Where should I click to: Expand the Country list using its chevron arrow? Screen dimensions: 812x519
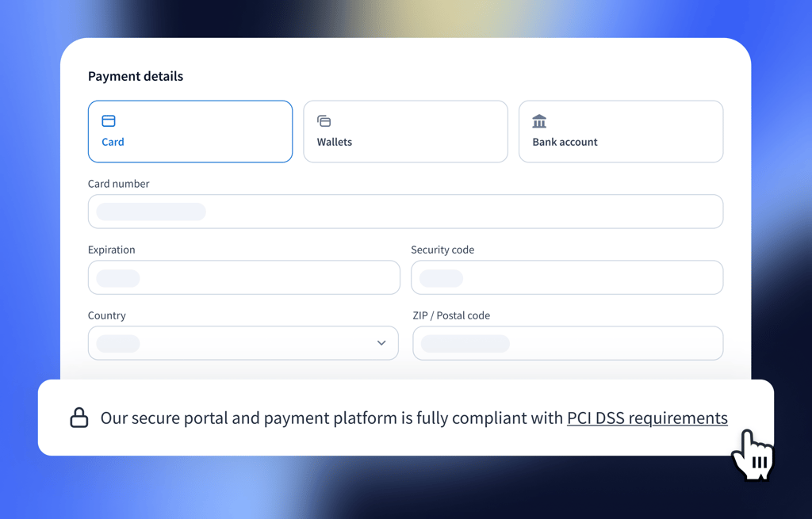click(381, 343)
